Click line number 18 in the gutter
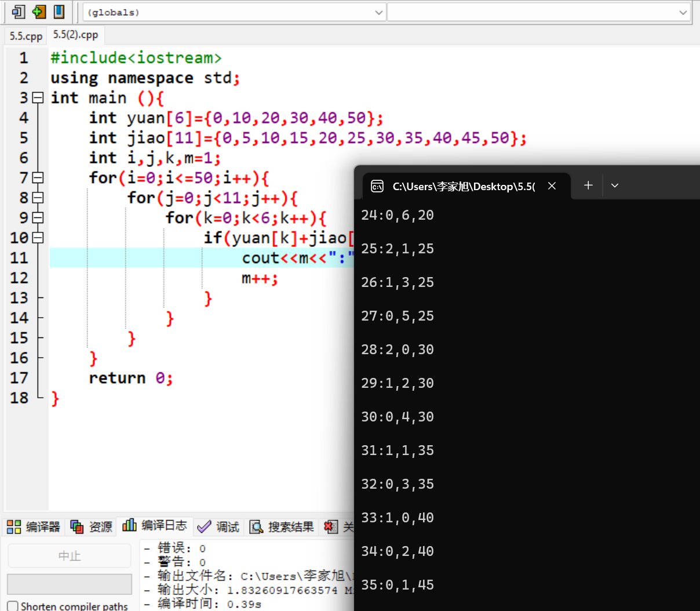The height and width of the screenshot is (611, 700). click(x=19, y=398)
